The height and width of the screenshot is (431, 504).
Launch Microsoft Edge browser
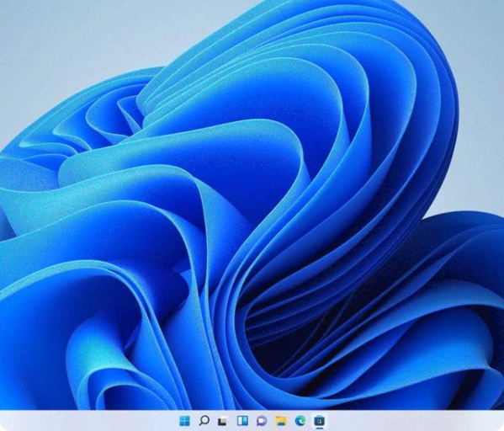300,420
